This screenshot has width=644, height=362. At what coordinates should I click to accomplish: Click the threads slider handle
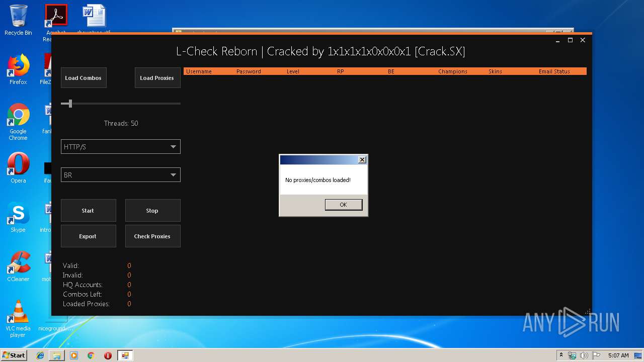click(x=70, y=104)
